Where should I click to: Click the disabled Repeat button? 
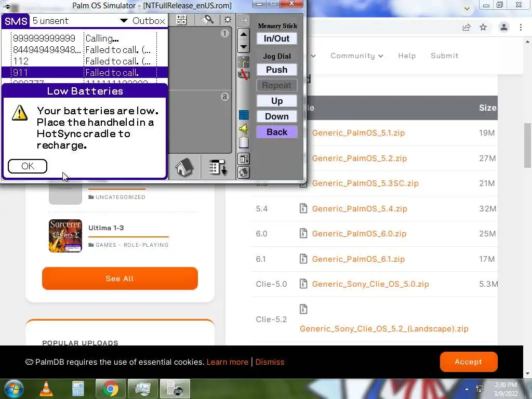pyautogui.click(x=276, y=85)
